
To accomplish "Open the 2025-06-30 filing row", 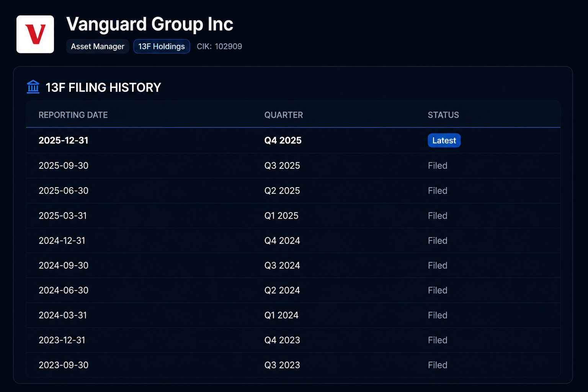I will tap(293, 191).
